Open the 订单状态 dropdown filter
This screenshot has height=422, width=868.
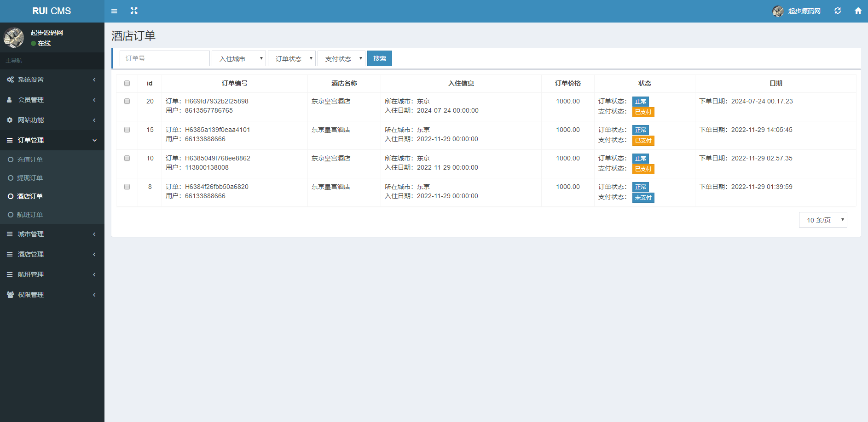[292, 58]
